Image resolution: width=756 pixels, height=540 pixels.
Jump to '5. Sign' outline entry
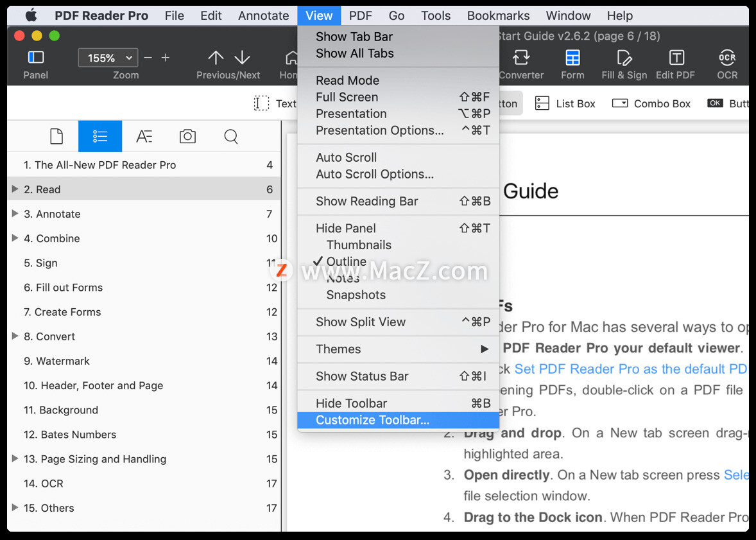[144, 263]
